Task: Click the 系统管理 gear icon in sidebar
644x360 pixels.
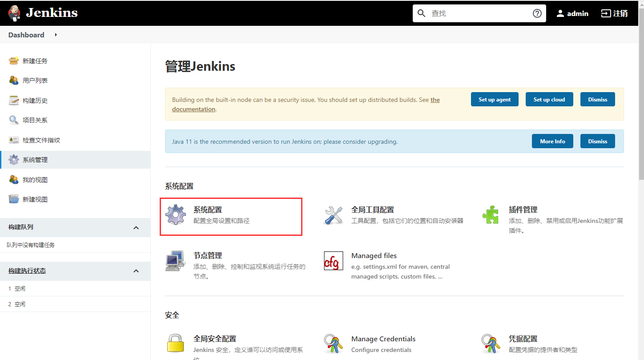Action: tap(14, 160)
